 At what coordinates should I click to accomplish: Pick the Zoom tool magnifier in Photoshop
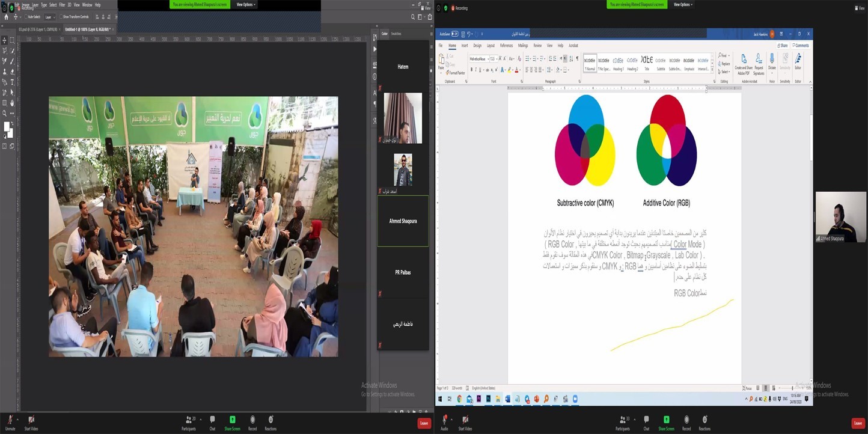click(x=4, y=113)
